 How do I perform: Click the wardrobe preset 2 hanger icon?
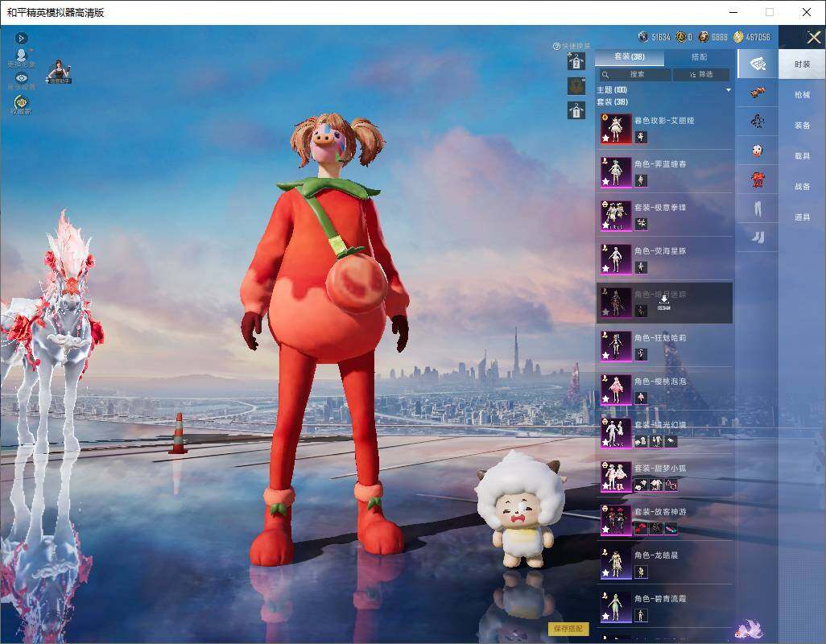coord(576,61)
